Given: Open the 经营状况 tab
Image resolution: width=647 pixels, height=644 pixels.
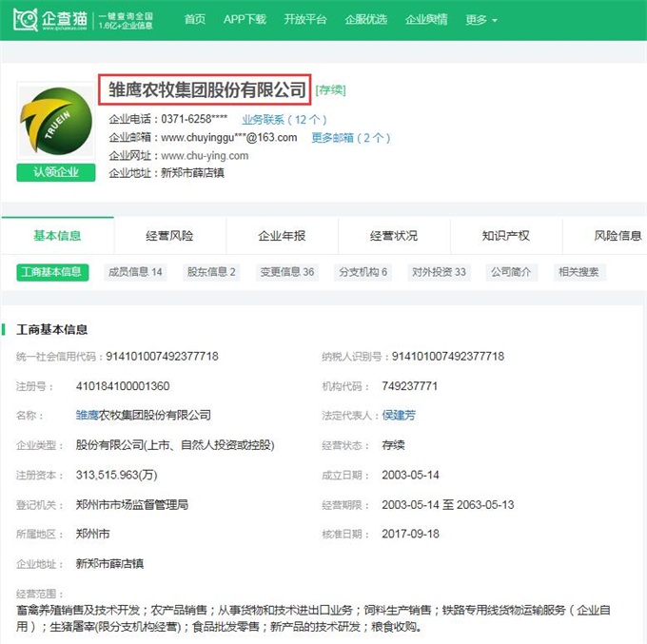Looking at the screenshot, I should pyautogui.click(x=394, y=236).
